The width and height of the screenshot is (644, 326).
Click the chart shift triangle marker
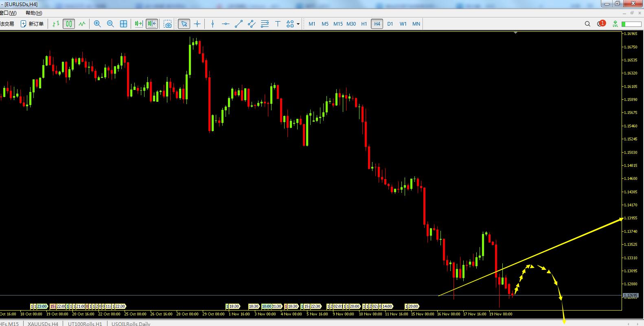coord(515,33)
